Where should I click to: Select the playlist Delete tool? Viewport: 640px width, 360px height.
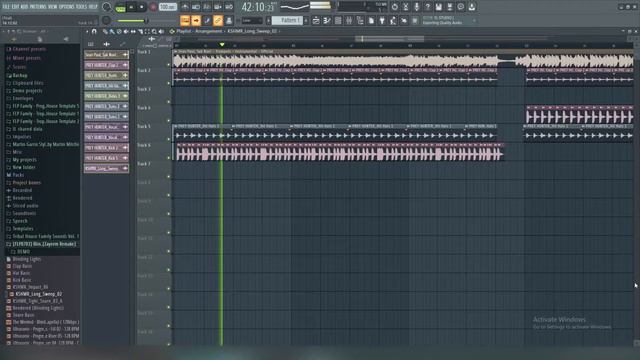click(119, 31)
